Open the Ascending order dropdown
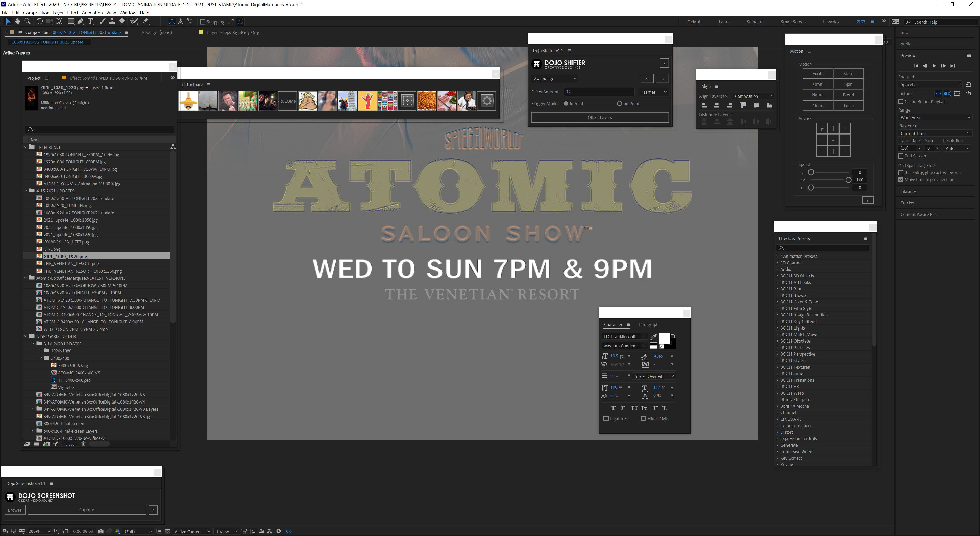The image size is (980, 536). (555, 79)
